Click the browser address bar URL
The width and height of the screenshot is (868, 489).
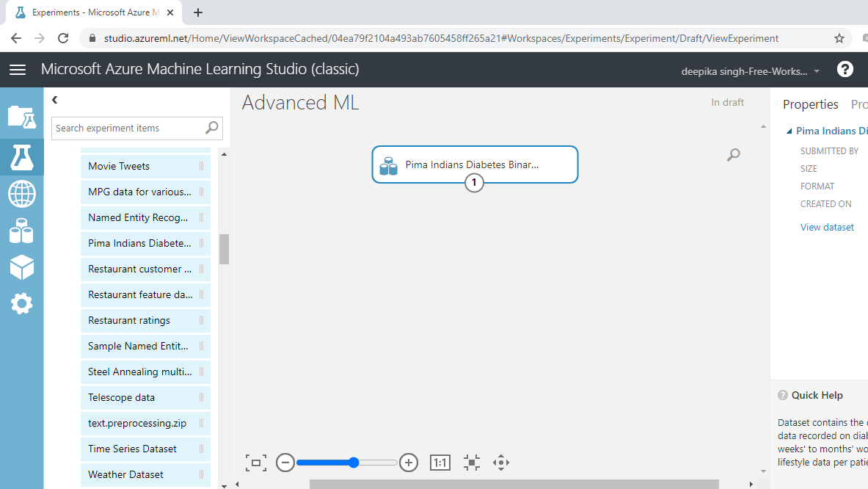coord(441,38)
